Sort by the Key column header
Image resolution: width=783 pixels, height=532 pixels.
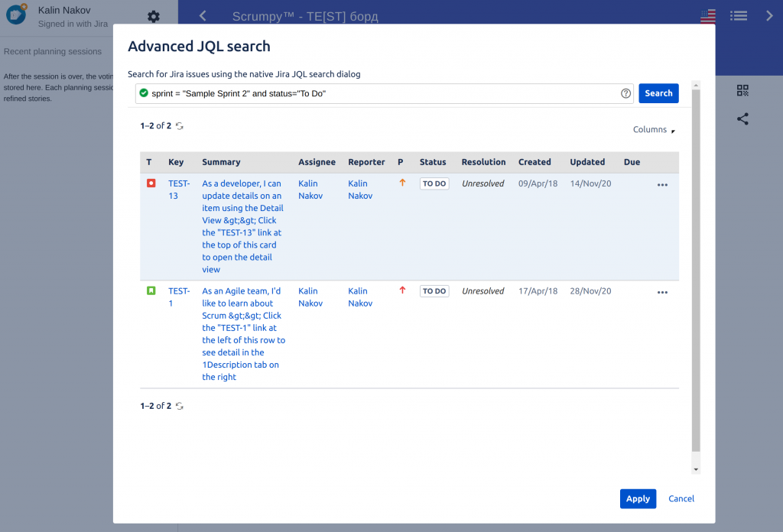pyautogui.click(x=176, y=162)
